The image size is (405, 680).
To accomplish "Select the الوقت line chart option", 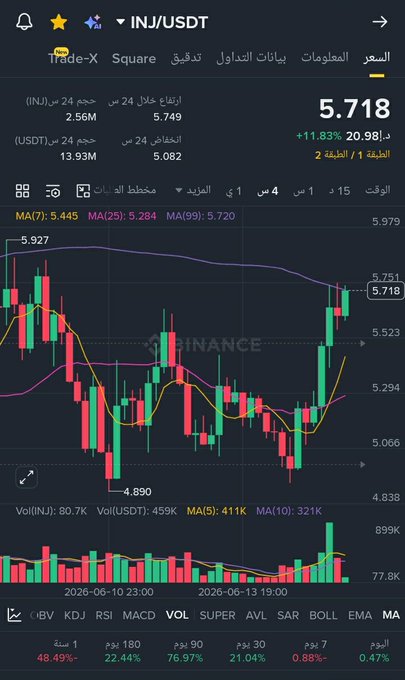I will [378, 190].
